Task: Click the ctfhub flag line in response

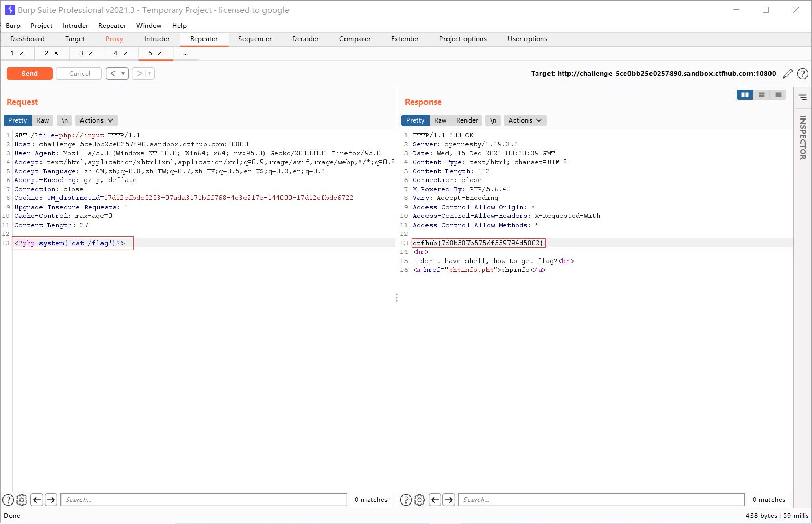Action: [x=478, y=243]
